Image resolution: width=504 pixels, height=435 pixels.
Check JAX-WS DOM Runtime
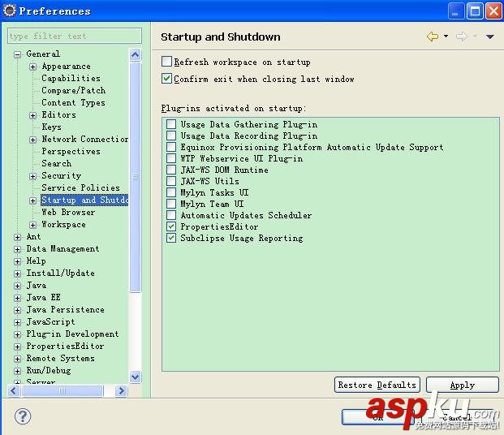171,170
